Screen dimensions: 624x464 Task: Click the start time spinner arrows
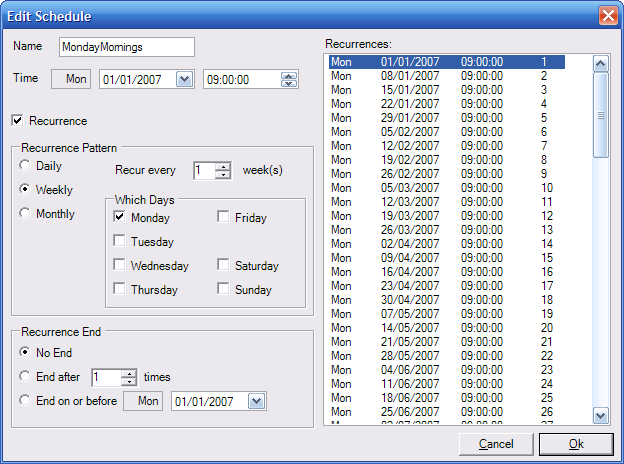(289, 79)
